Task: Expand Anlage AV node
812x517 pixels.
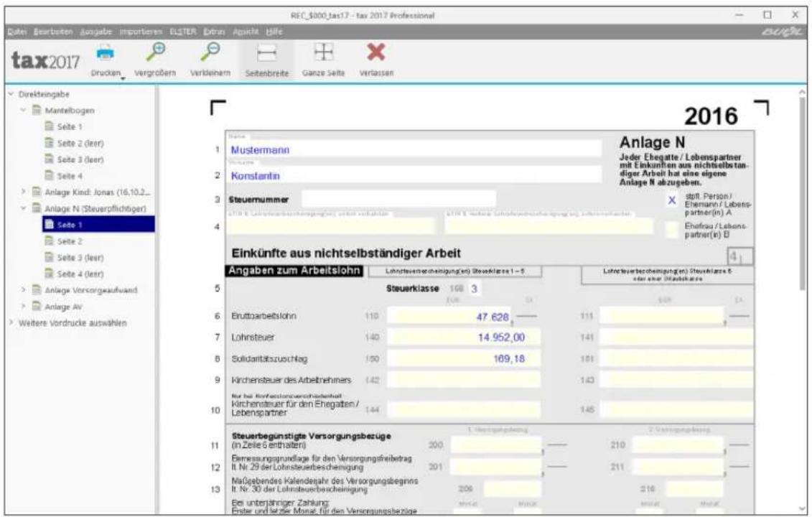Action: click(x=23, y=307)
